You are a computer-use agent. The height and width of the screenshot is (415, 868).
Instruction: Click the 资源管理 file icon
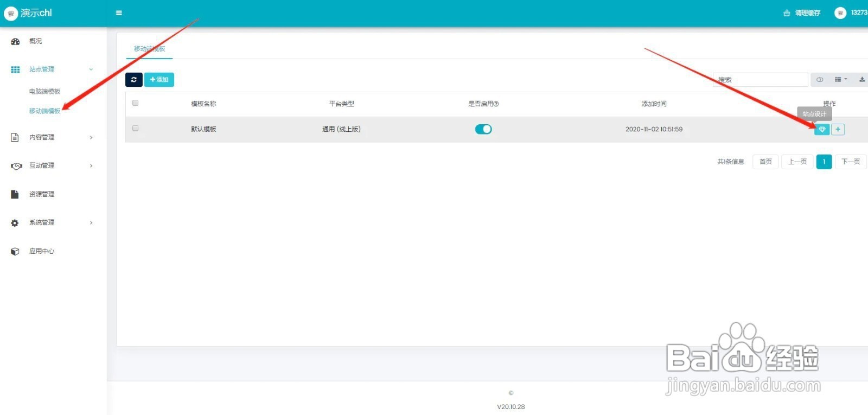(x=15, y=194)
